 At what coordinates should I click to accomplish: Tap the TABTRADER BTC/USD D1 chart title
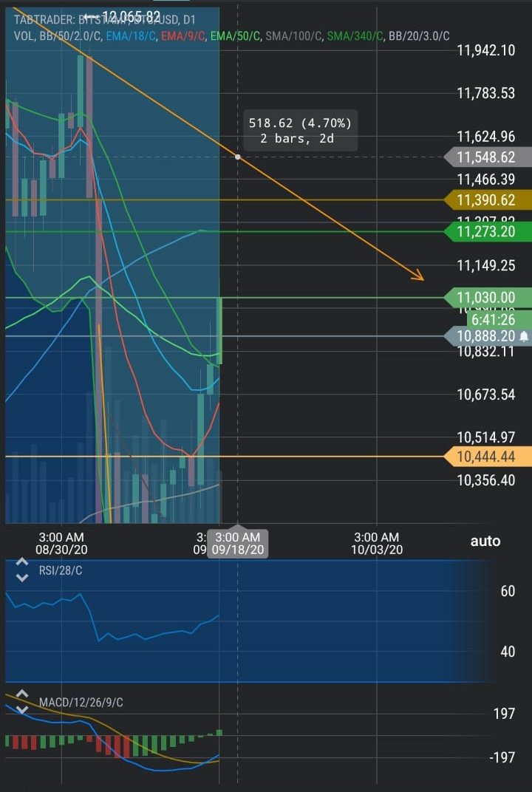[x=104, y=20]
